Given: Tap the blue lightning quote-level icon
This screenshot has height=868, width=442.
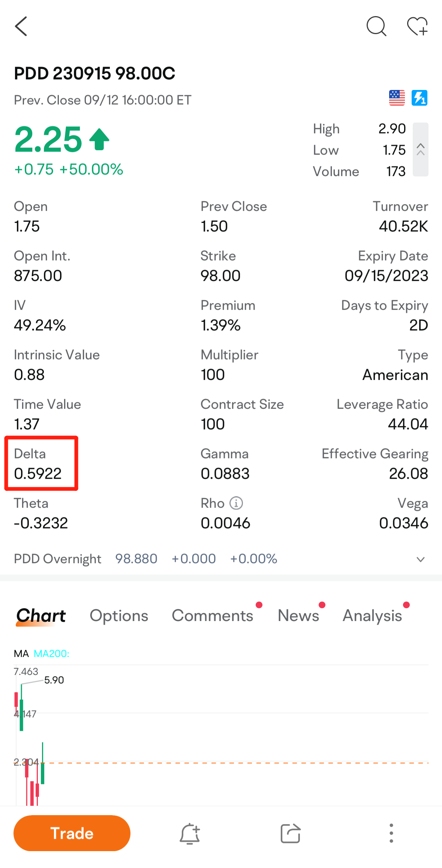Looking at the screenshot, I should click(420, 98).
